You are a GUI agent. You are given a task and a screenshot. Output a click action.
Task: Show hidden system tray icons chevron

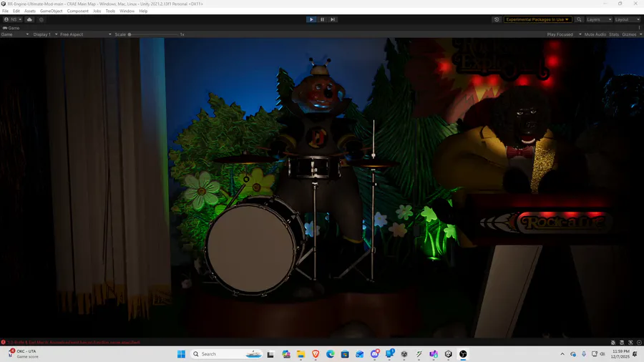[562, 354]
